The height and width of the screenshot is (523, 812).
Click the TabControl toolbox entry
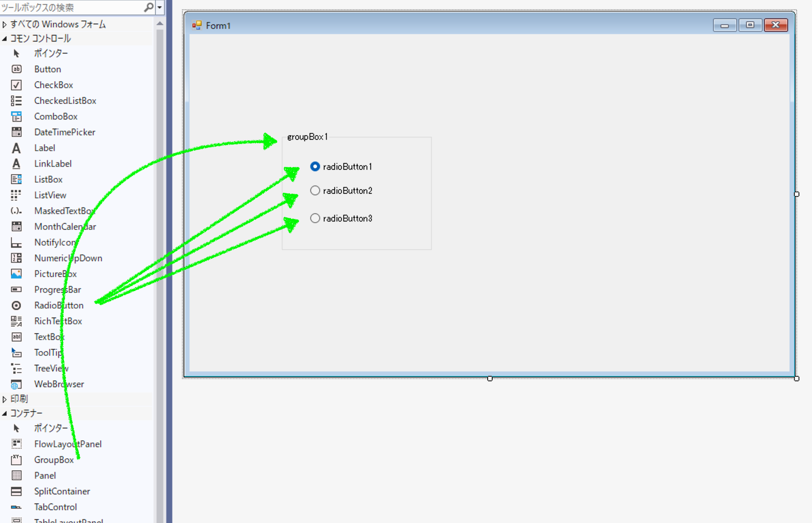(x=55, y=507)
